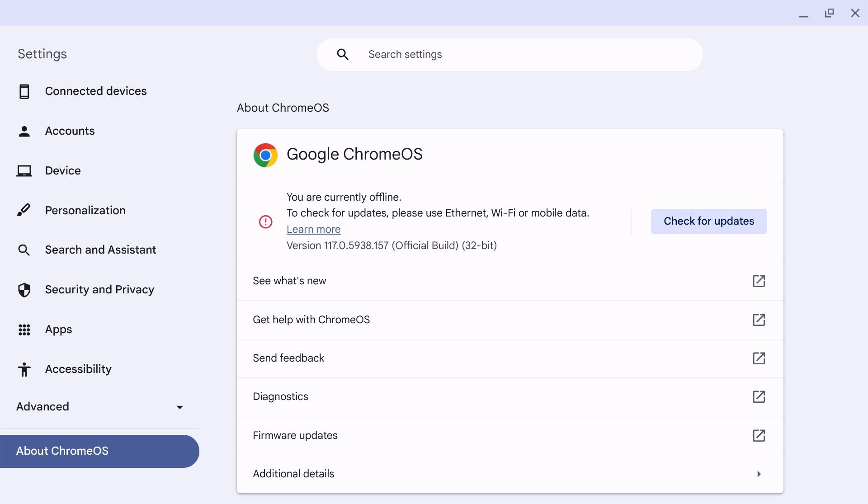Viewport: 868px width, 504px height.
Task: Click the search magnifier in the search bar
Action: click(x=343, y=54)
